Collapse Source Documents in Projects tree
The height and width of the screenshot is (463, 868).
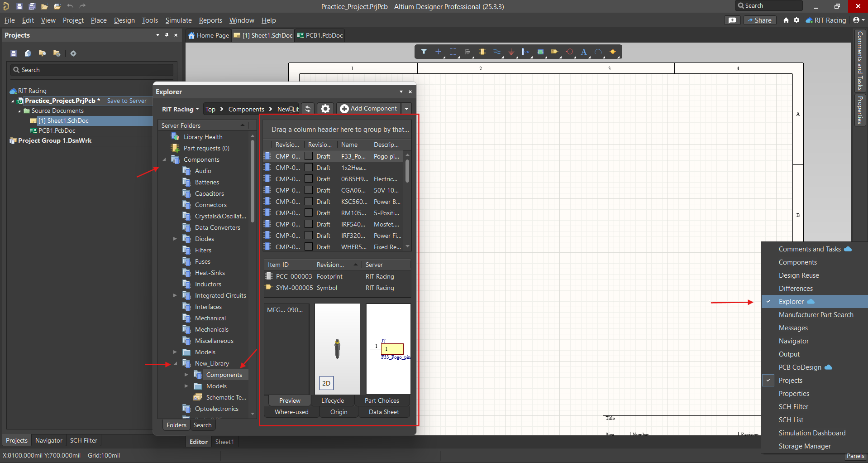(19, 111)
